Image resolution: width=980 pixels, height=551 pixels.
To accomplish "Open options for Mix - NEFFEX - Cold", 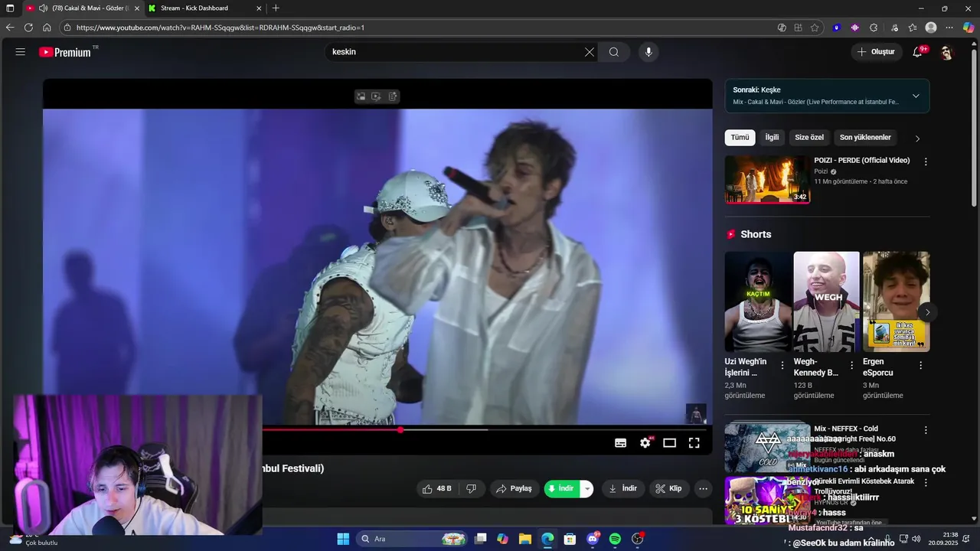I will (926, 430).
